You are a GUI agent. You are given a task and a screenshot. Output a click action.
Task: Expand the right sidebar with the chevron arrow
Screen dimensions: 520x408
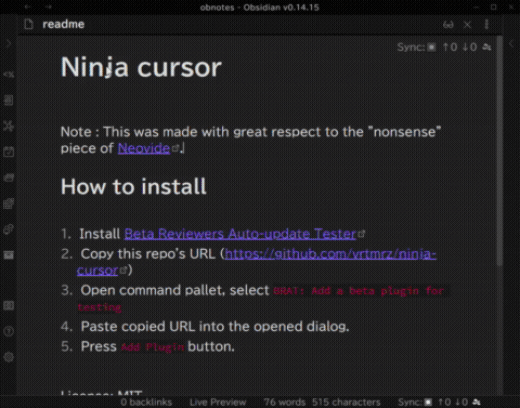point(512,44)
